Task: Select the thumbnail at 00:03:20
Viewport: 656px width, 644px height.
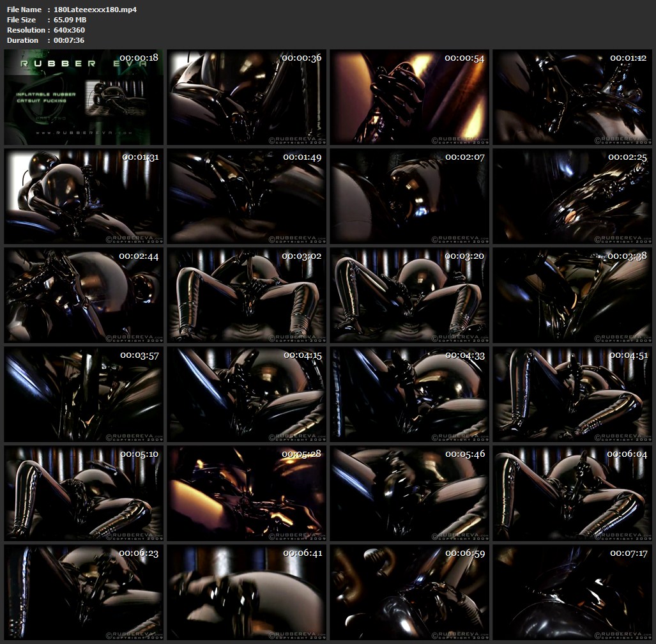Action: [x=409, y=295]
